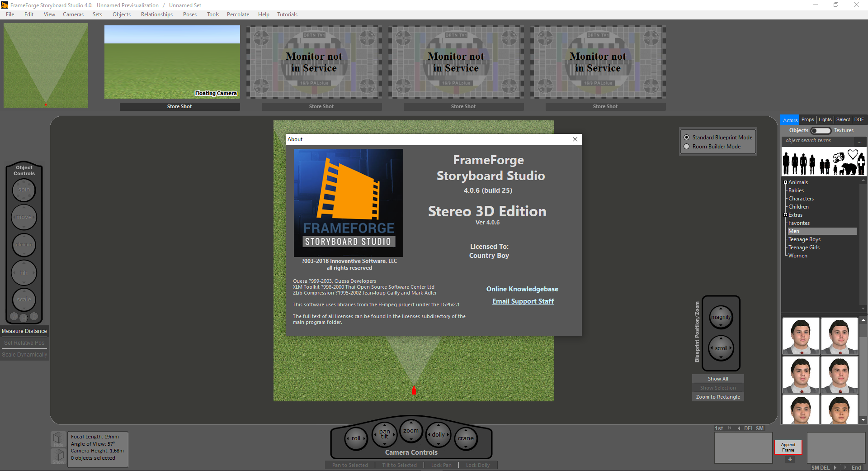The width and height of the screenshot is (868, 471).
Task: Toggle Tilt to Selected option
Action: (400, 465)
